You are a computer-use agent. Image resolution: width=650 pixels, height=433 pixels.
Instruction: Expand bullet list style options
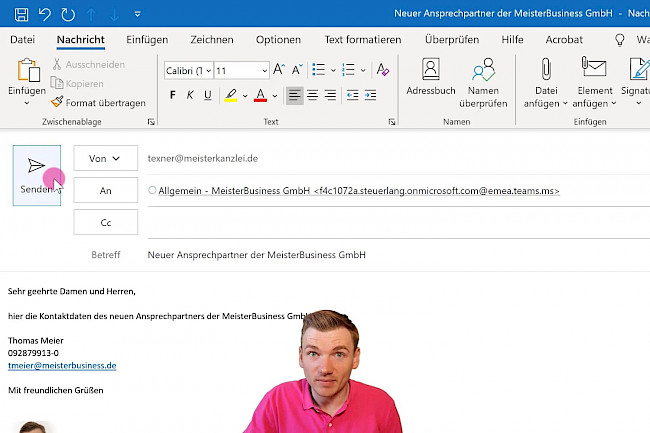(x=333, y=70)
